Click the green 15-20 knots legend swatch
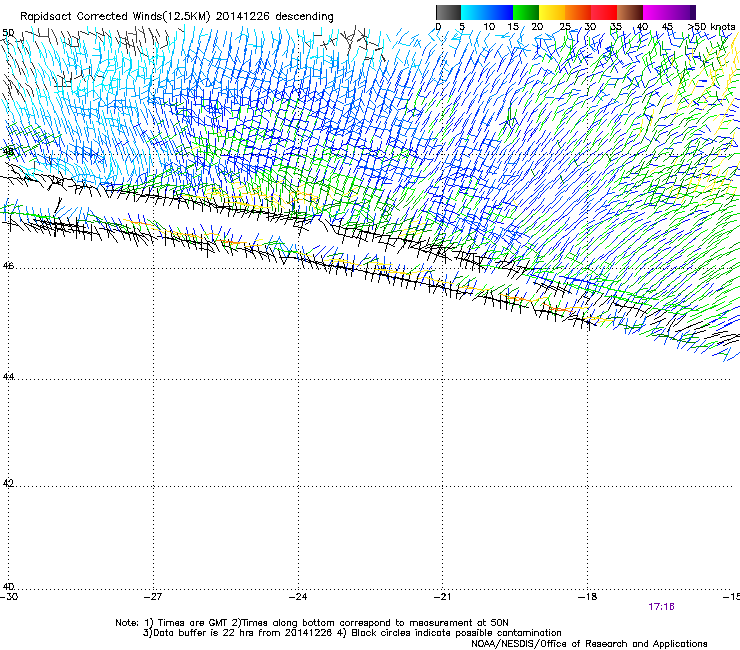 [526, 12]
